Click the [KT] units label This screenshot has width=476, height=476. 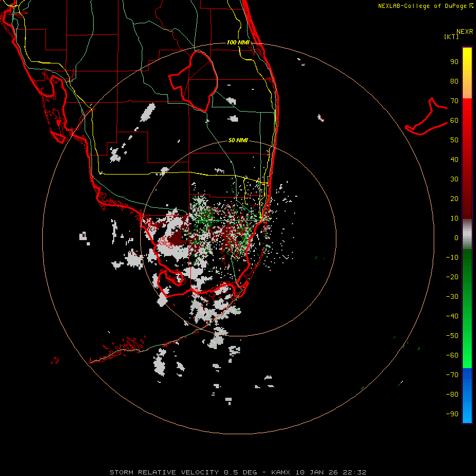pos(451,36)
